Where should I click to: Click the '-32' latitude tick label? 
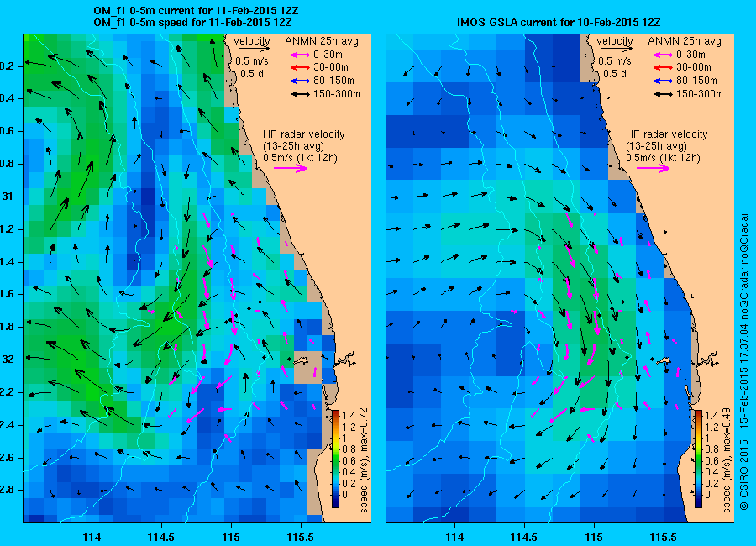(7, 360)
